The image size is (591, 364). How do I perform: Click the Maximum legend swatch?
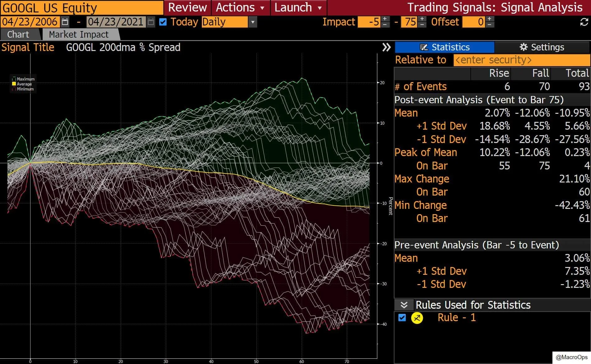(x=14, y=79)
